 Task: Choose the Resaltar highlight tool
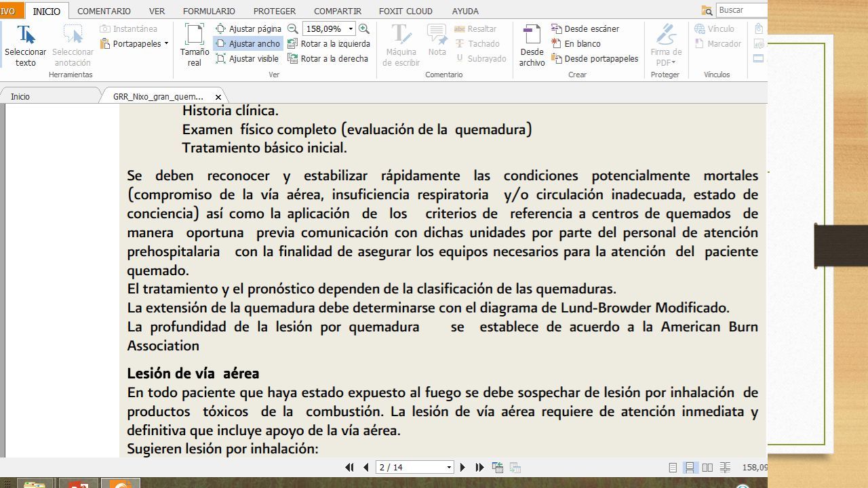(x=475, y=29)
